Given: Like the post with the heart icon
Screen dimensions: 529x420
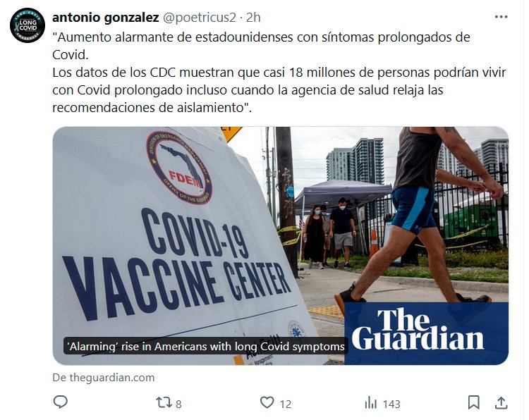Looking at the screenshot, I should (x=267, y=402).
